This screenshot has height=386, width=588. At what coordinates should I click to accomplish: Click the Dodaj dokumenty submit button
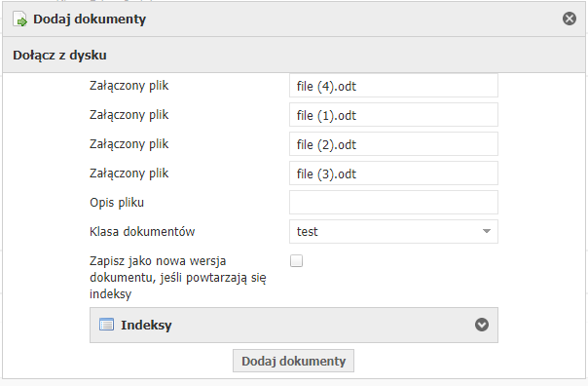(x=293, y=361)
